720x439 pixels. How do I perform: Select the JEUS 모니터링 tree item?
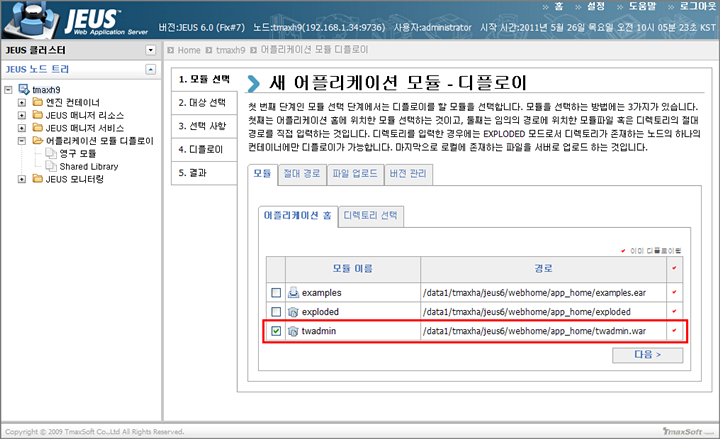click(74, 179)
